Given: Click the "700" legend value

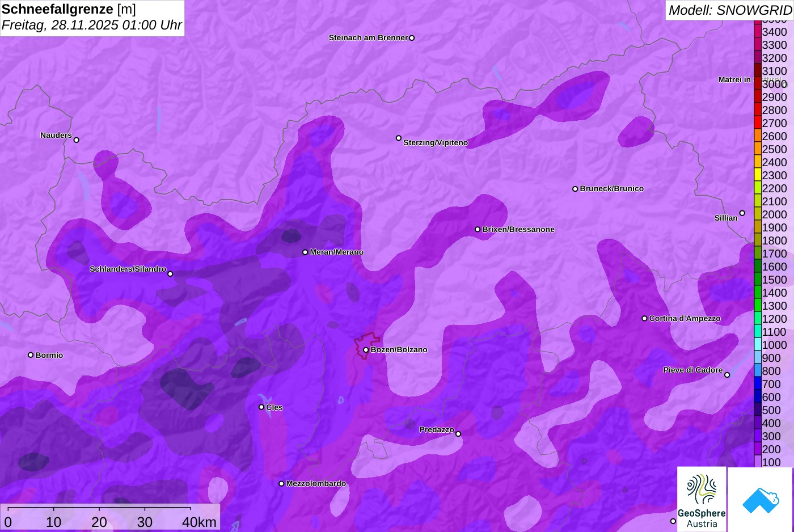Looking at the screenshot, I should (771, 385).
